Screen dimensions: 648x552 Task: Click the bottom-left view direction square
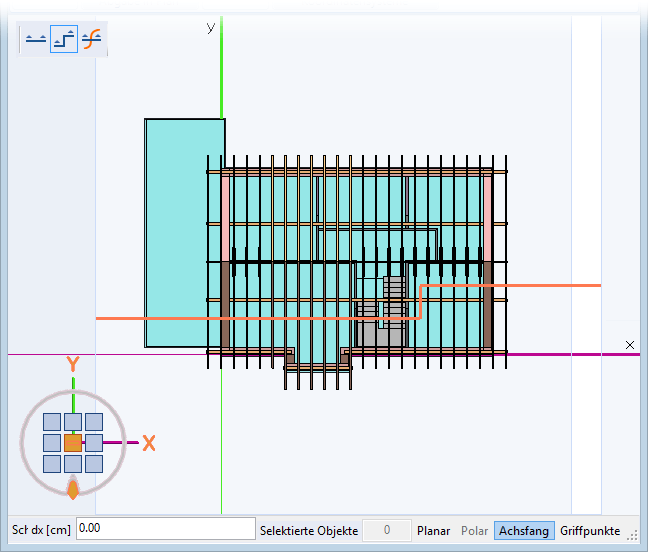[x=52, y=464]
